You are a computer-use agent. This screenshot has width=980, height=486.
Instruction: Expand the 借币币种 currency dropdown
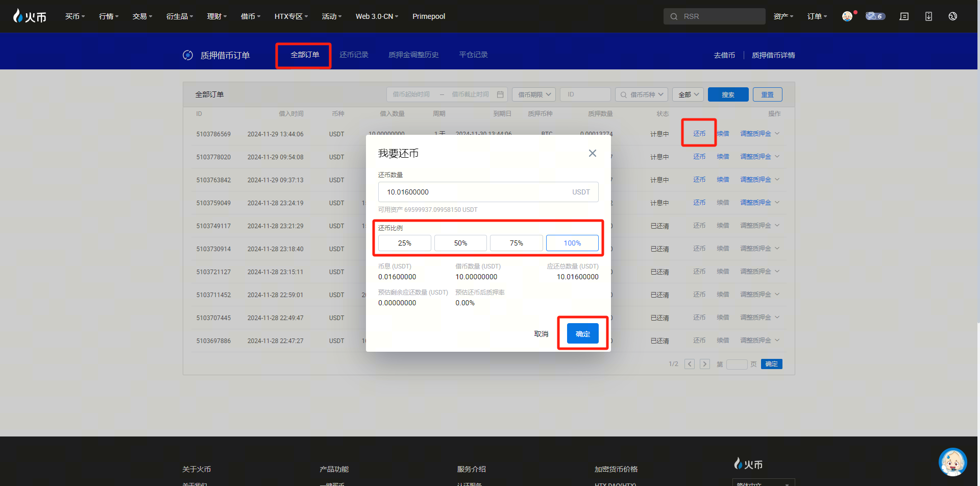[x=642, y=94]
